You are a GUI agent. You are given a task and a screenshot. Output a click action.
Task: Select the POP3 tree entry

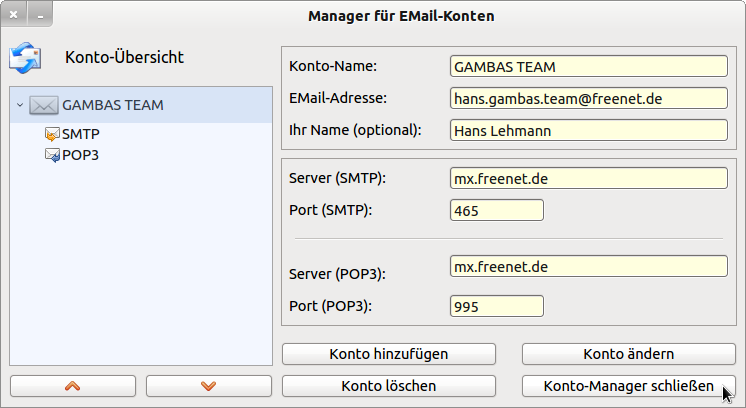81,155
